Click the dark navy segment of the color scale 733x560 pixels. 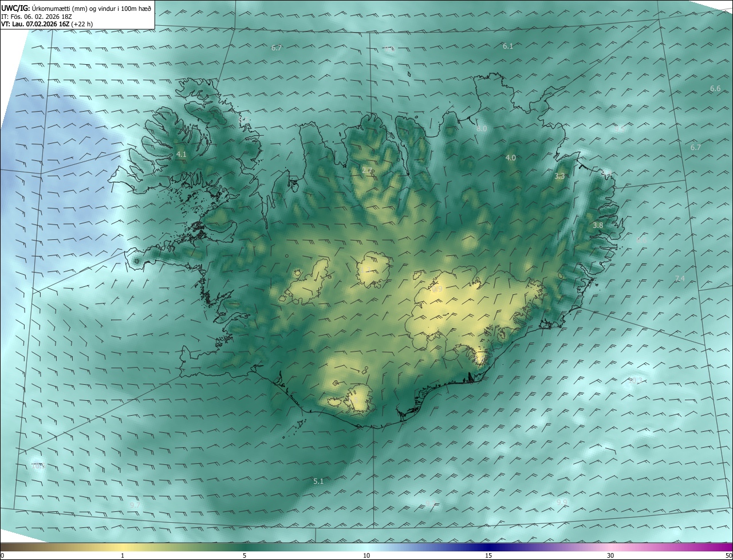[488, 547]
